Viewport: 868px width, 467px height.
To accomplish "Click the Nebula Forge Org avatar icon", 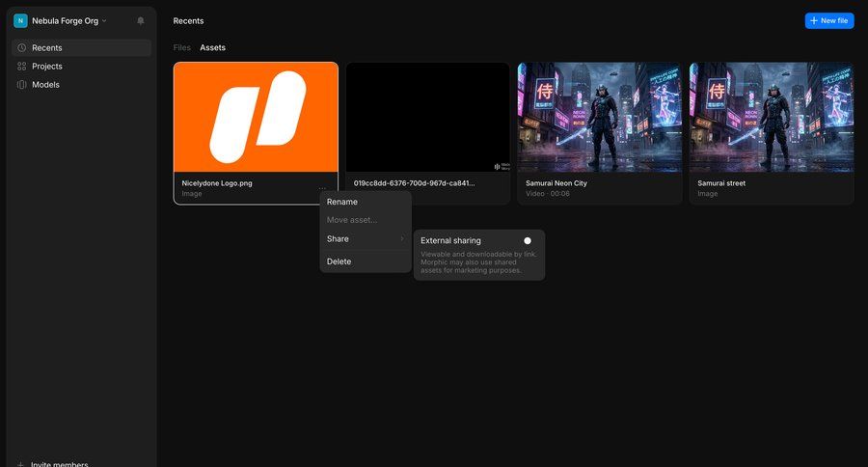I will point(20,20).
